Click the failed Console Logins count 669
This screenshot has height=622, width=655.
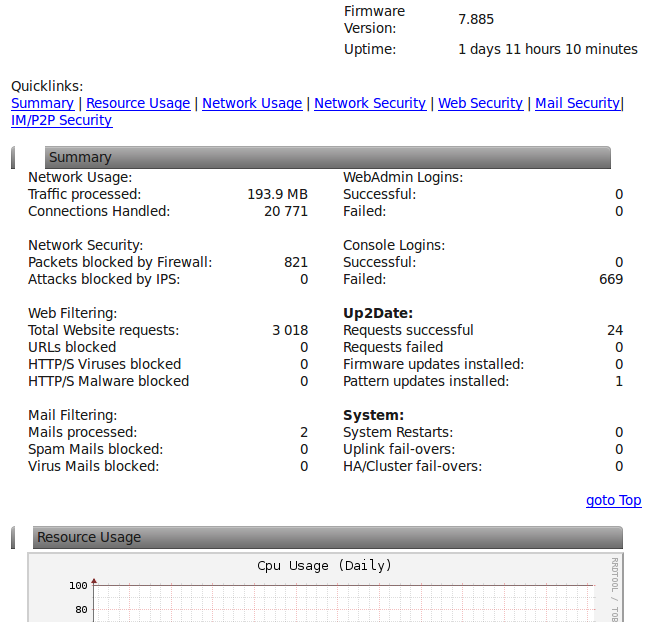(611, 279)
